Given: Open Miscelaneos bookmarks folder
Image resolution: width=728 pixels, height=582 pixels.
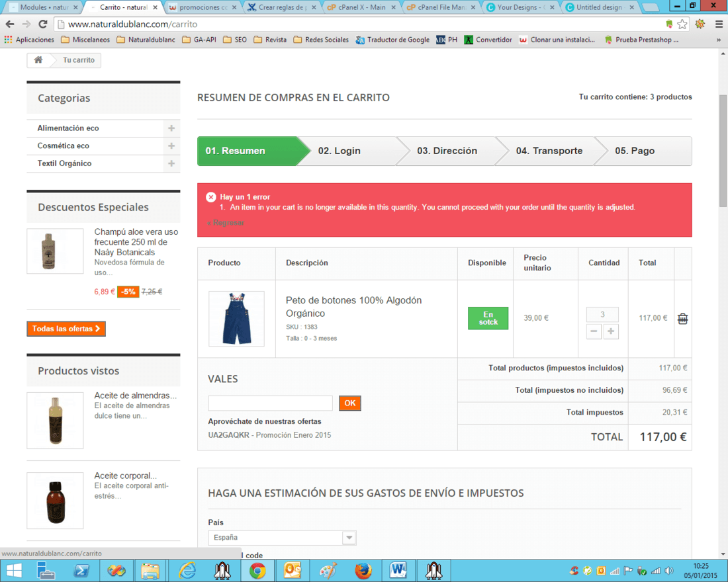Looking at the screenshot, I should click(x=85, y=40).
